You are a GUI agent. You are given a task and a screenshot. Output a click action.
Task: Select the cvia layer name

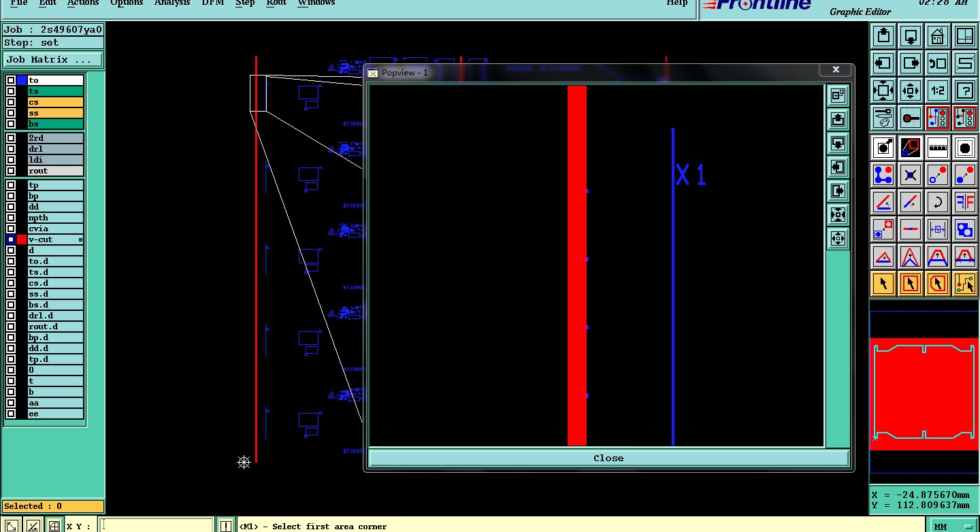56,229
